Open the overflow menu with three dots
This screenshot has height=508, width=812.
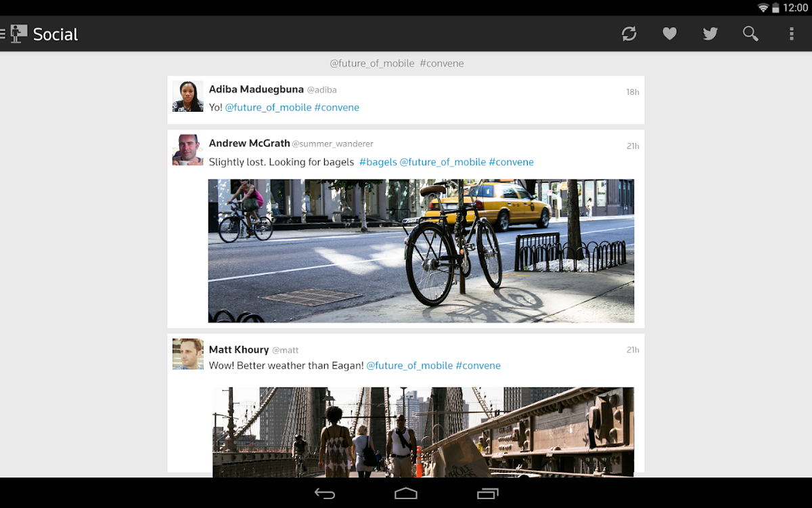tap(792, 34)
